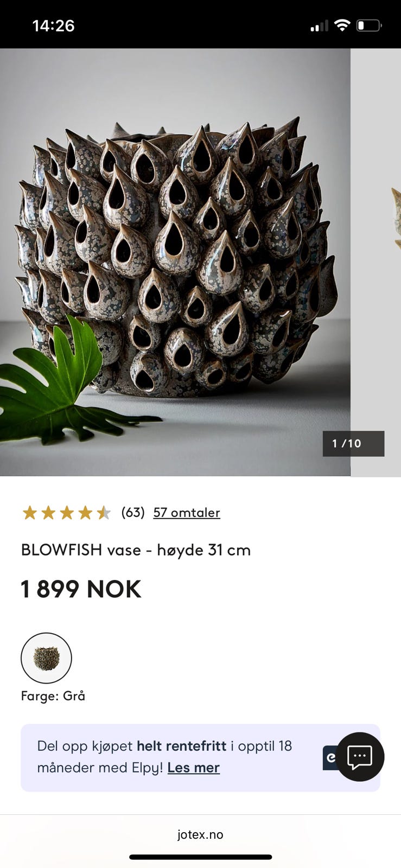The height and width of the screenshot is (868, 401).
Task: Tap the cellular signal bars icon
Action: [x=319, y=25]
